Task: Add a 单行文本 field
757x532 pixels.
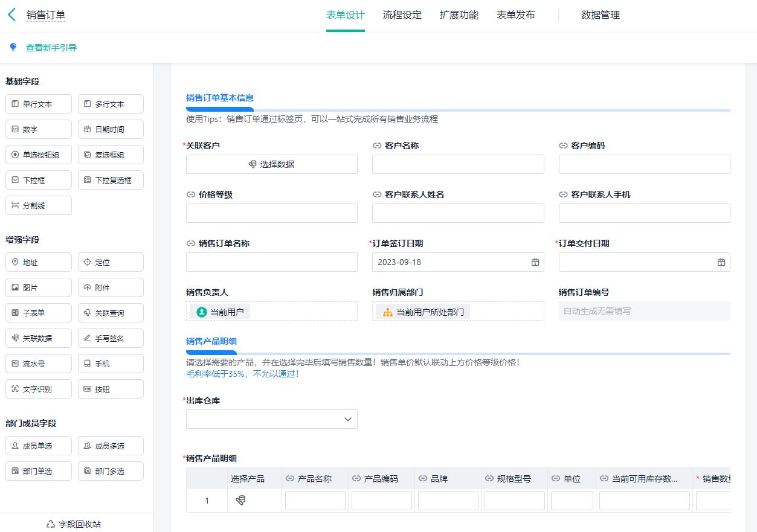Action: tap(39, 104)
